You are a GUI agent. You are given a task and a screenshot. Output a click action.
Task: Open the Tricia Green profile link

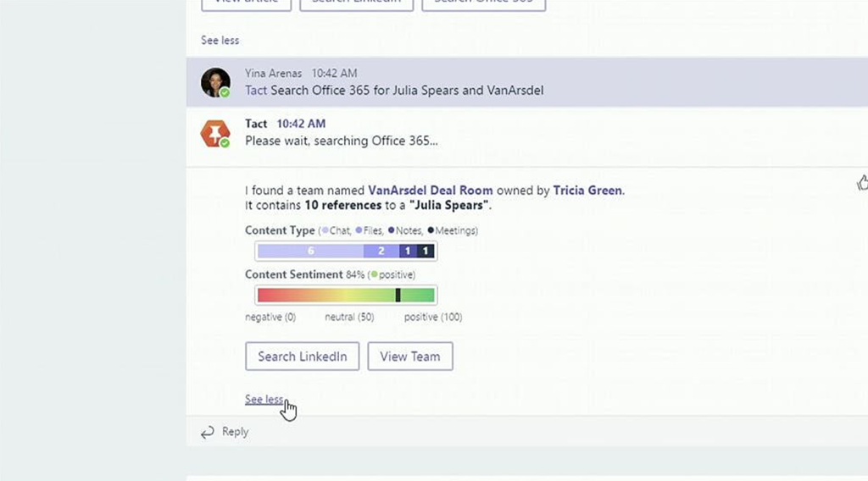[x=587, y=191]
